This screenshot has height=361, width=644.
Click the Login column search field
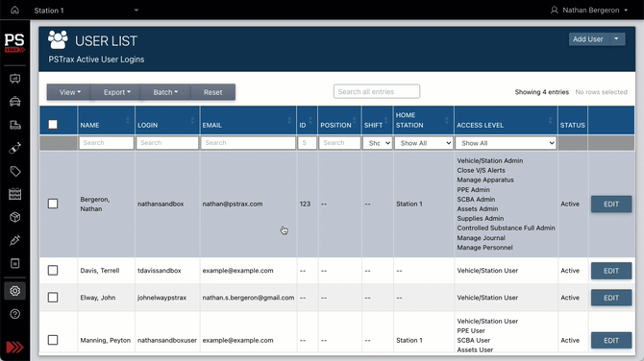pyautogui.click(x=167, y=143)
